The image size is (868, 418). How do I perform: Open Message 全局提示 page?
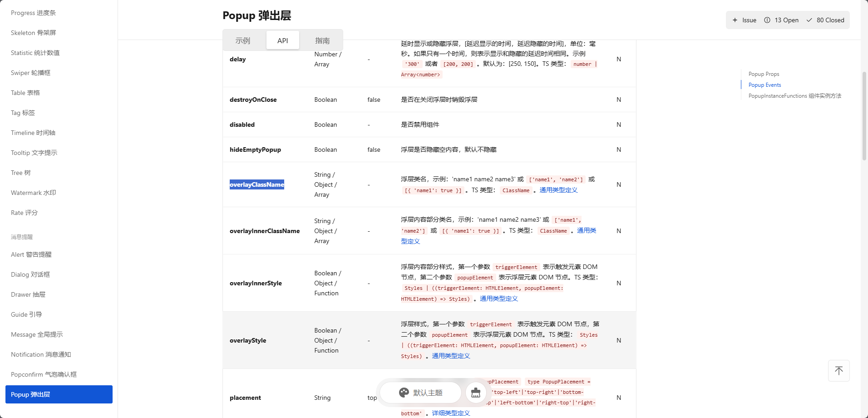pos(59,334)
